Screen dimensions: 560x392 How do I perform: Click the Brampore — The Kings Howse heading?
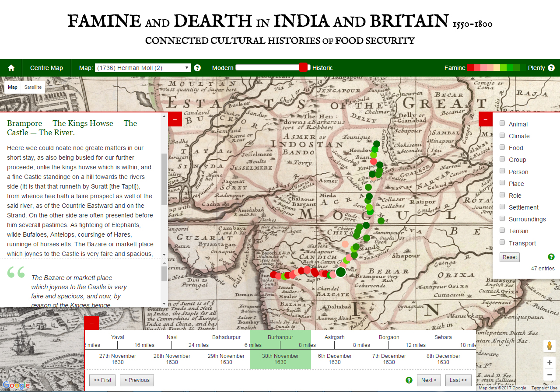tap(72, 128)
